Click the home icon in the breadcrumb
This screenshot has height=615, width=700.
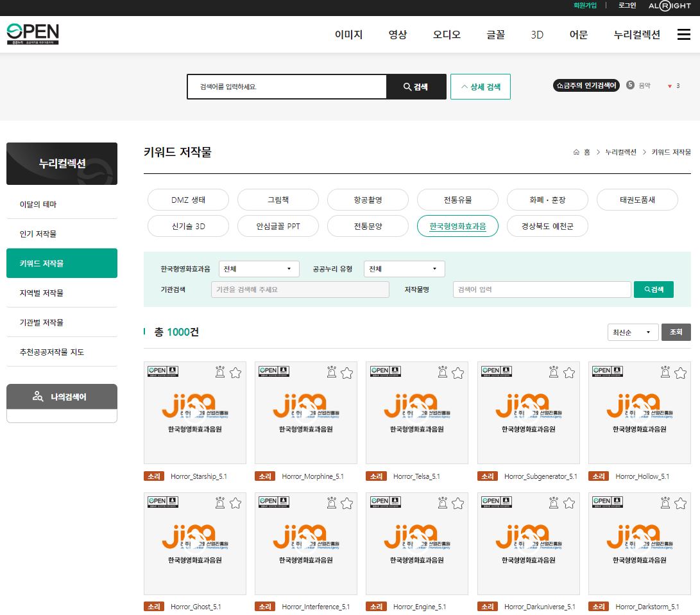[x=576, y=152]
